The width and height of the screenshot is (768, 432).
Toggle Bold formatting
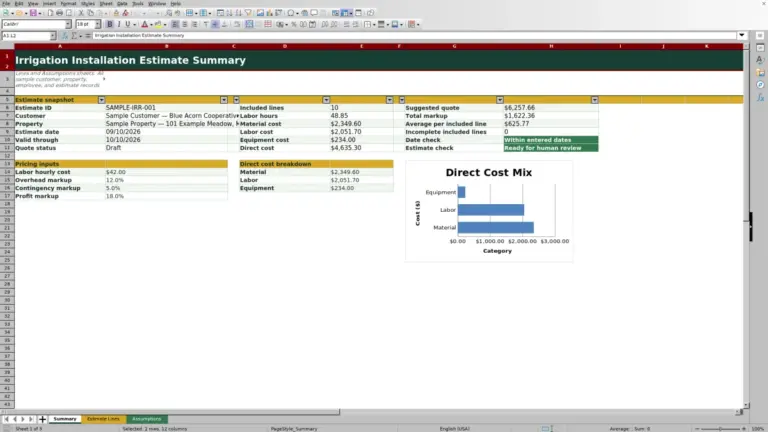(110, 24)
